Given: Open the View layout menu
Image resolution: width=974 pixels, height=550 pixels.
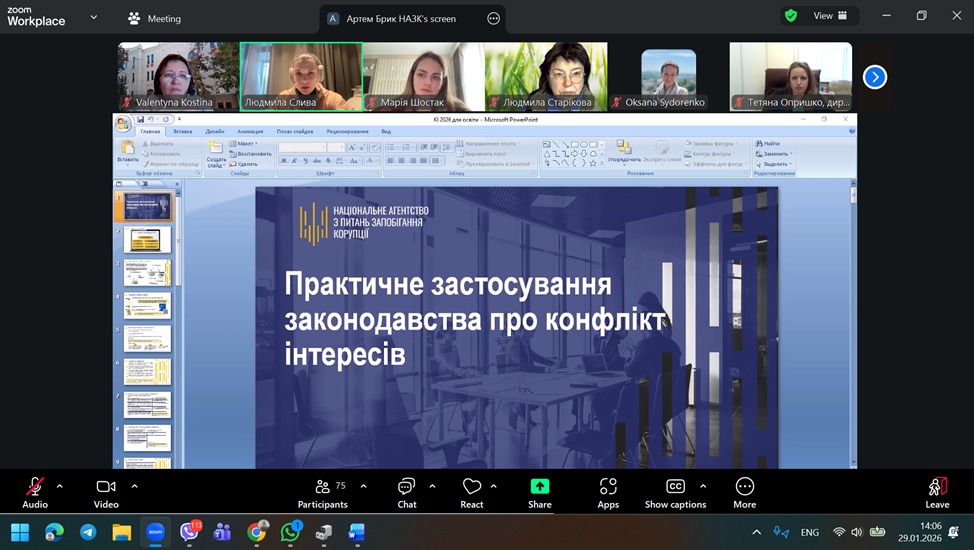Looking at the screenshot, I should point(830,16).
